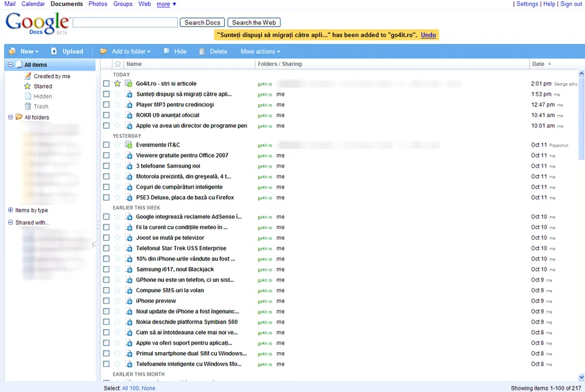This screenshot has width=585, height=392.
Task: Expand the Items by type node
Action: [x=11, y=210]
